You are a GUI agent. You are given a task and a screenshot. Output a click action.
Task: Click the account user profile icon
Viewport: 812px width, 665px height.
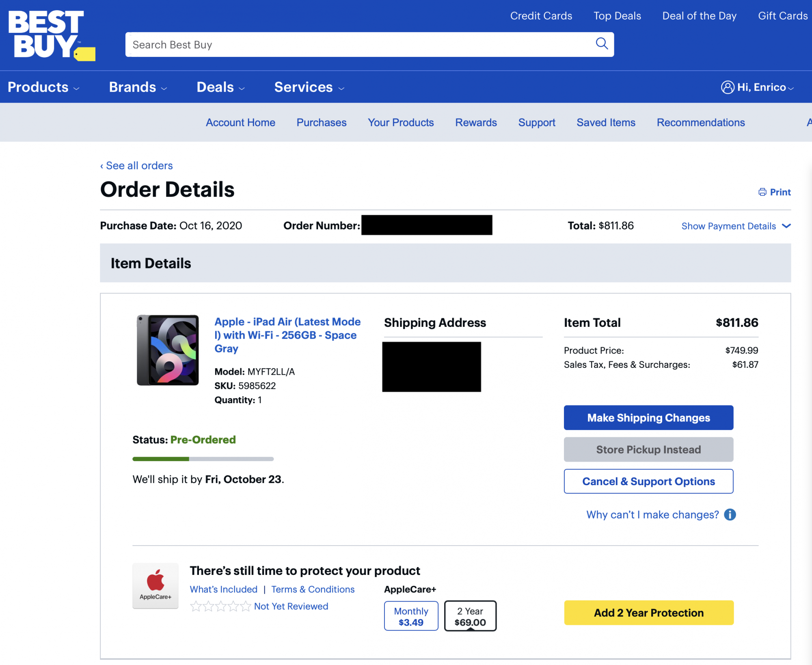727,87
